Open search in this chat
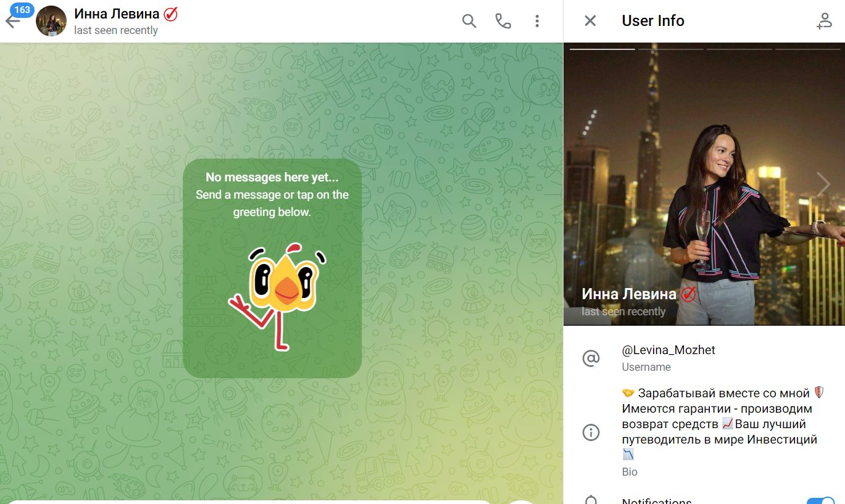This screenshot has width=845, height=504. [x=469, y=21]
